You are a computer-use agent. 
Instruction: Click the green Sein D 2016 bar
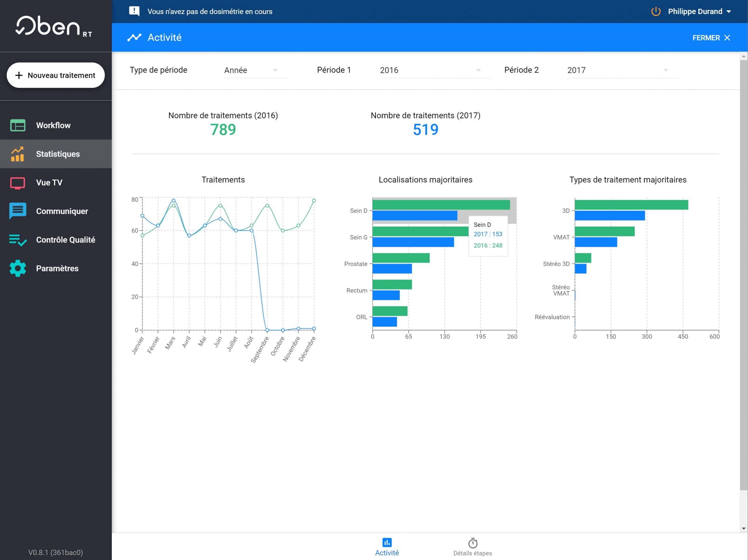[x=441, y=205]
